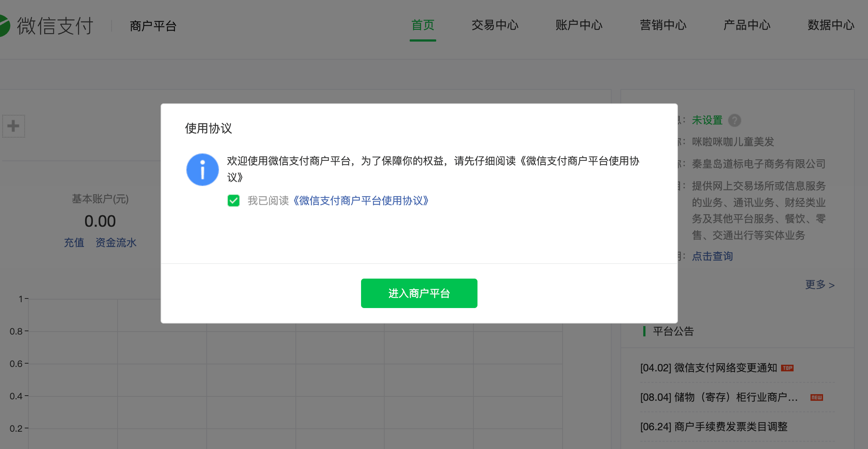Viewport: 868px width, 449px height.
Task: Click the 平台公告 section heading
Action: (673, 331)
